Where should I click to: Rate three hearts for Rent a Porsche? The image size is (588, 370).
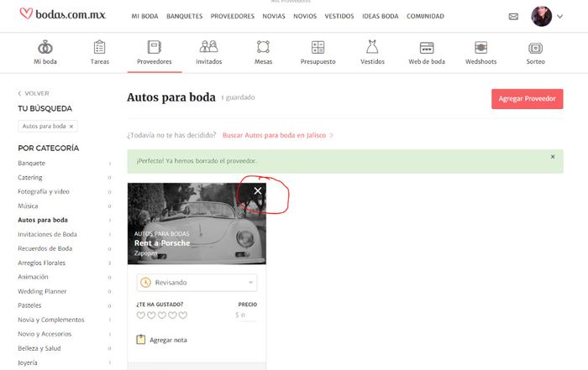click(x=161, y=315)
